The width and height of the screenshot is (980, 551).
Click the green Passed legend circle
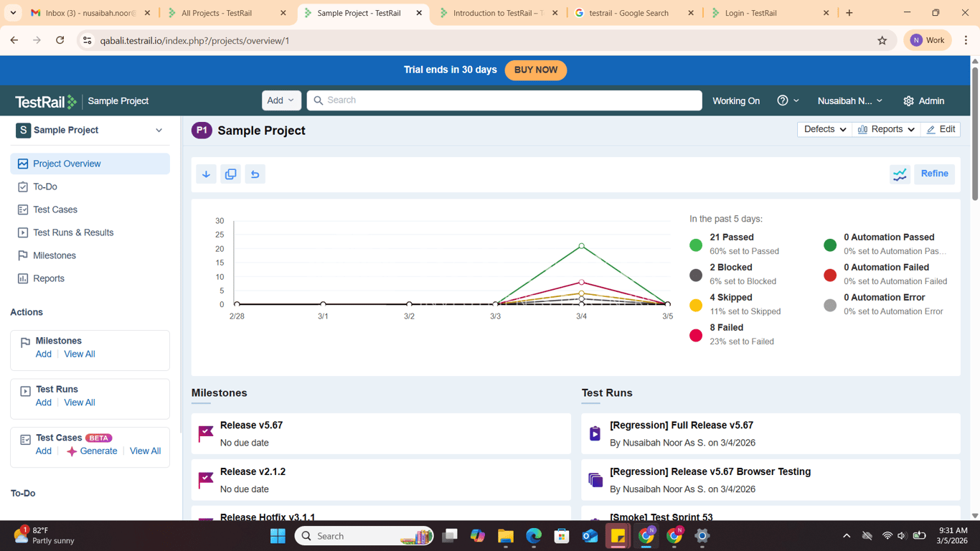696,245
